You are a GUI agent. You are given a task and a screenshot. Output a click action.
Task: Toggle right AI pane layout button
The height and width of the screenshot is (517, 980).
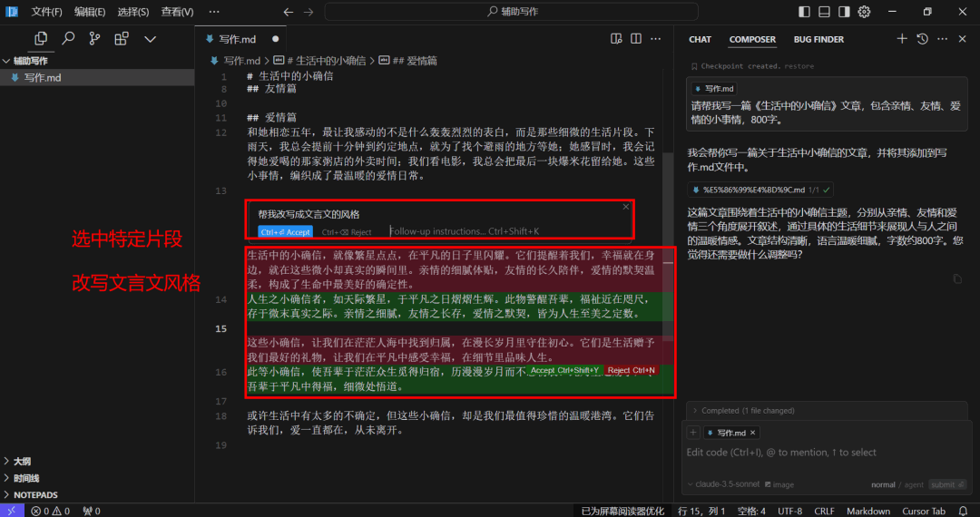click(845, 12)
